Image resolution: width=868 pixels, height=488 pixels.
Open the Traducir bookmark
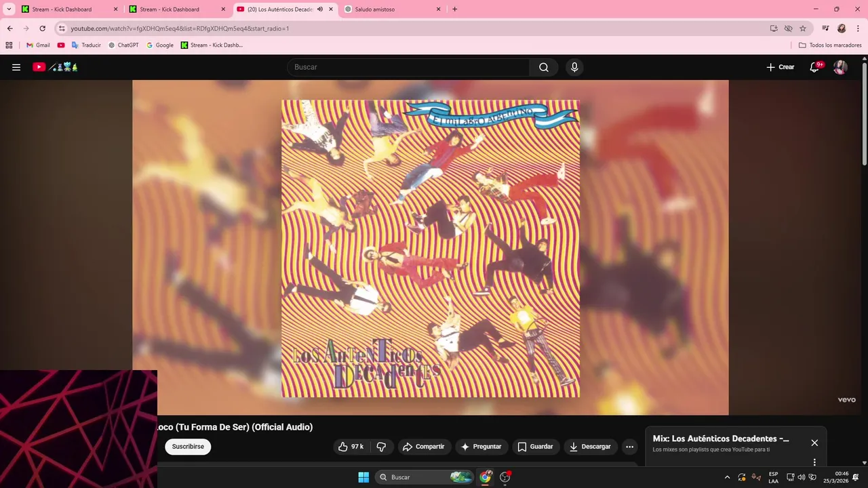tap(86, 45)
